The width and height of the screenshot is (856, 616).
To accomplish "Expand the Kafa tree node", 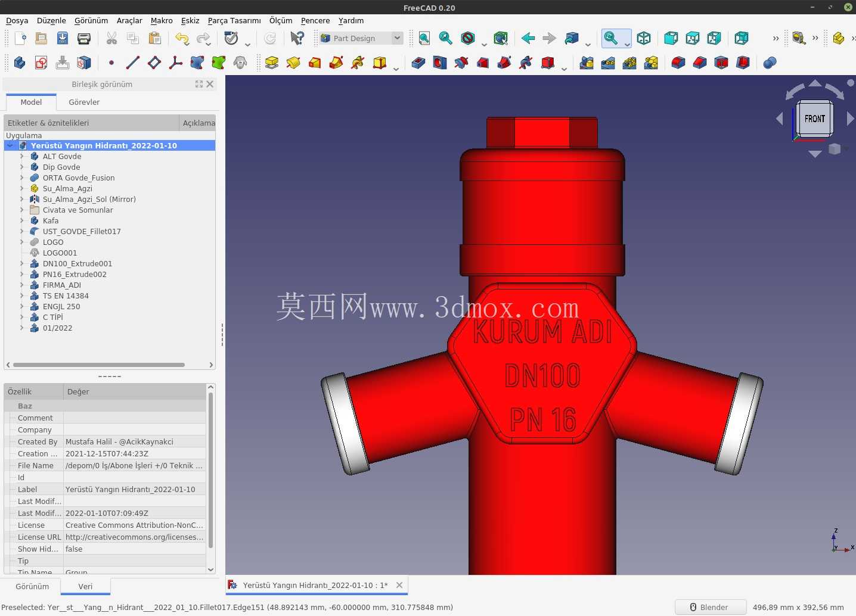I will [22, 220].
